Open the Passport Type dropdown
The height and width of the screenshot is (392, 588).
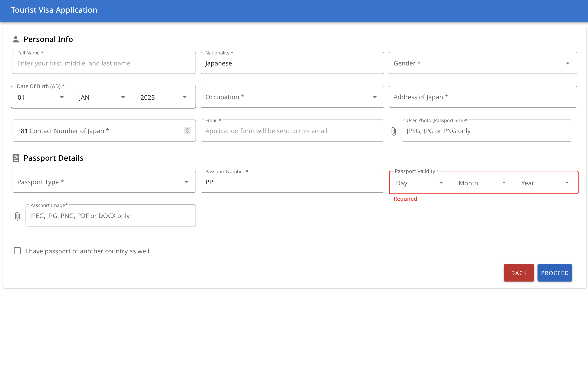tap(104, 182)
